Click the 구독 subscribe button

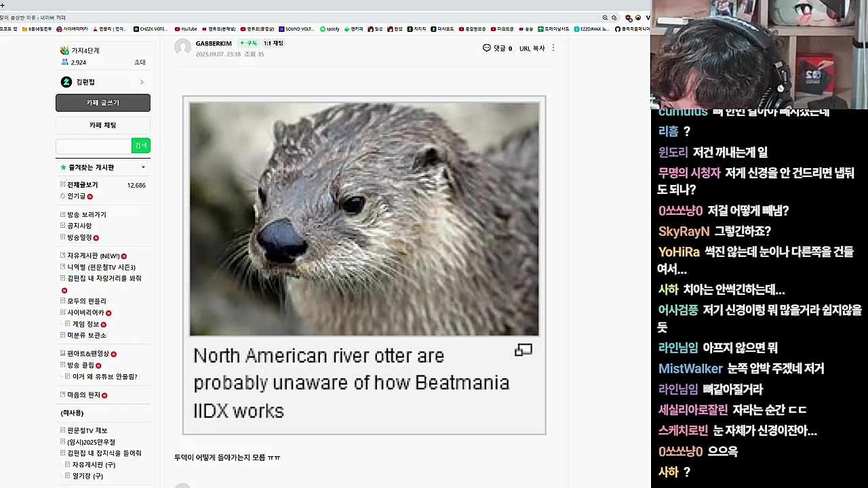(248, 43)
